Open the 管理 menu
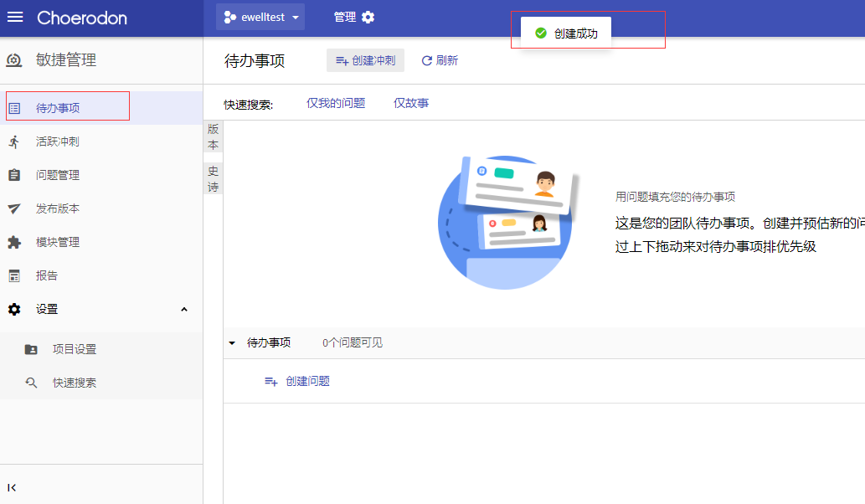 (353, 17)
